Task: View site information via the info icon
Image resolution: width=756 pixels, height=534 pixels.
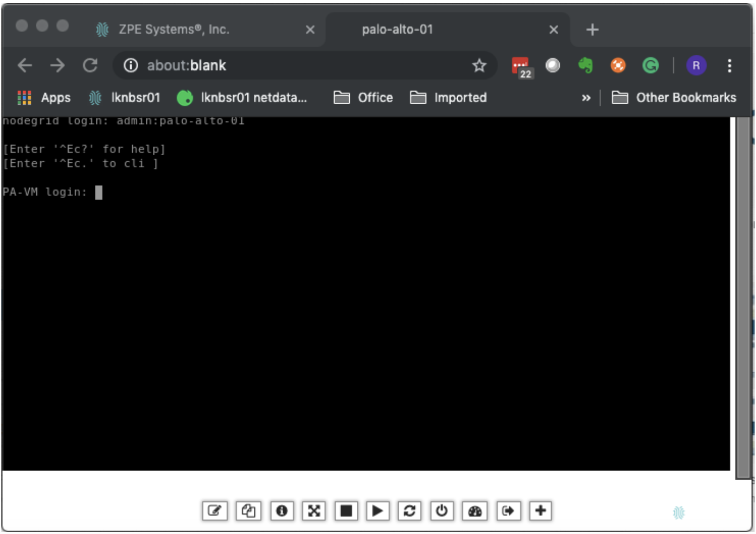Action: pos(131,65)
